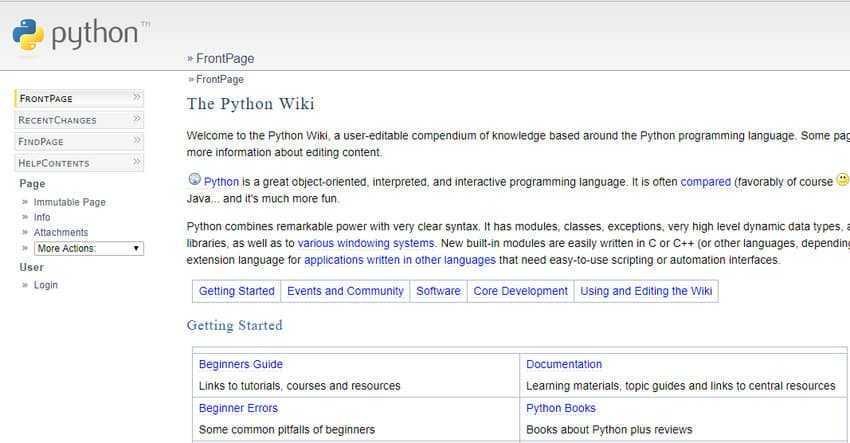
Task: Click 'Links to tutorials, courses and resources' text
Action: 299,386
